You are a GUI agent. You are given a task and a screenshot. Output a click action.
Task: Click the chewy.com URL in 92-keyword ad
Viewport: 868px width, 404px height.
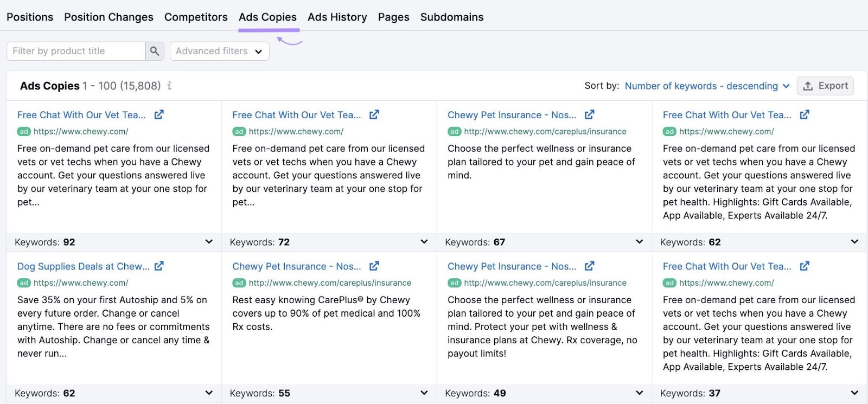(81, 131)
